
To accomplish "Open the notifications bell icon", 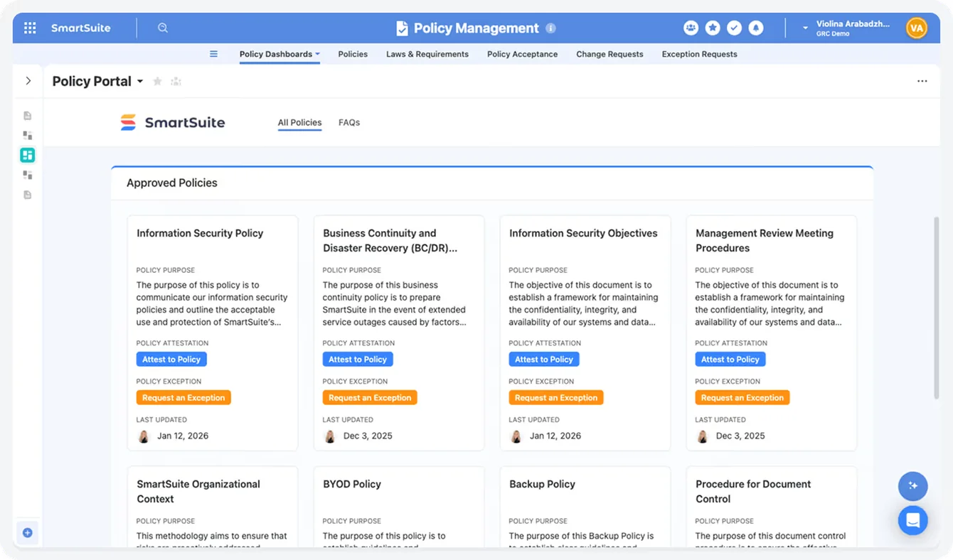I will click(x=756, y=28).
